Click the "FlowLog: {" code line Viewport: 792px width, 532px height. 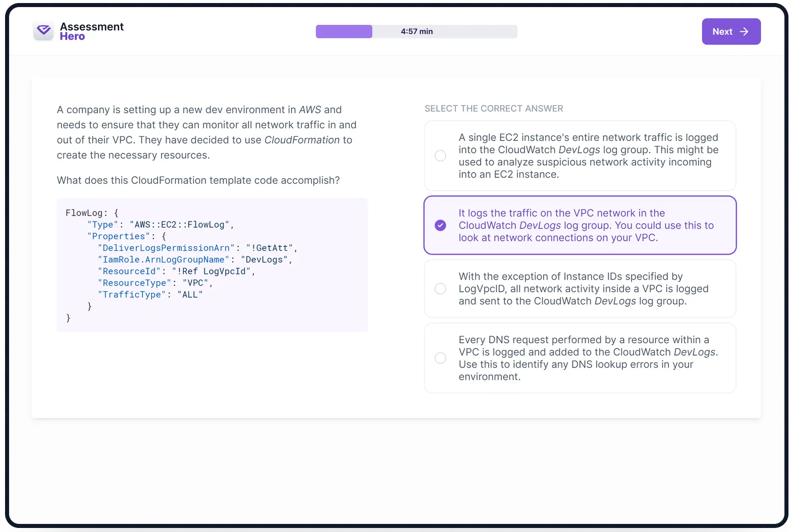pyautogui.click(x=92, y=213)
